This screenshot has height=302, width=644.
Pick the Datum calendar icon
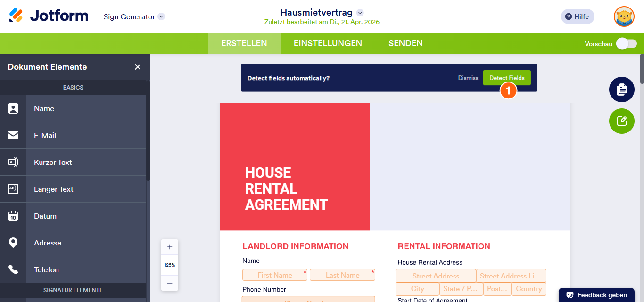13,216
